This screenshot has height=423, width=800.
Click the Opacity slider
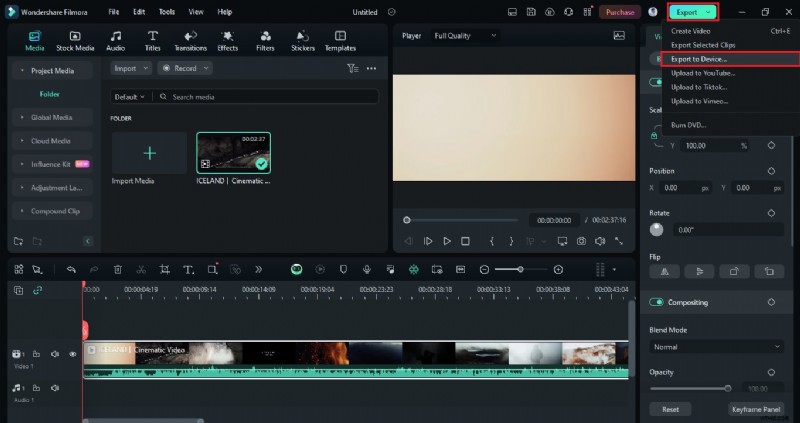[x=689, y=388]
